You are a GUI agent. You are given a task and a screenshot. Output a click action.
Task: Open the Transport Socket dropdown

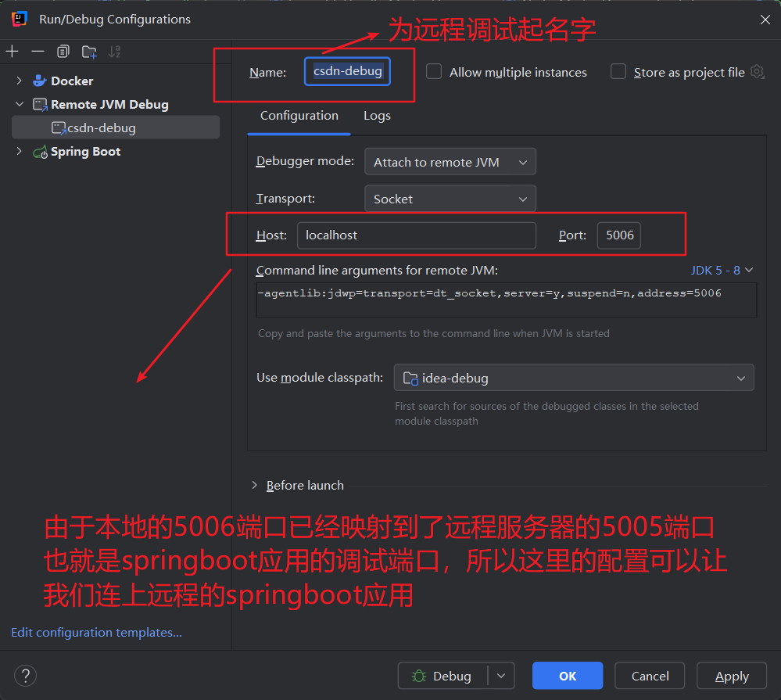coord(450,199)
